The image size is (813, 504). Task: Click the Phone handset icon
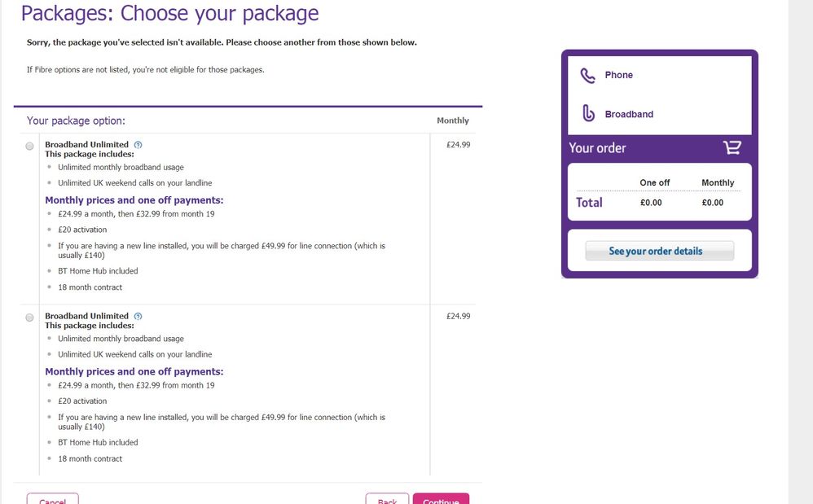click(x=588, y=76)
